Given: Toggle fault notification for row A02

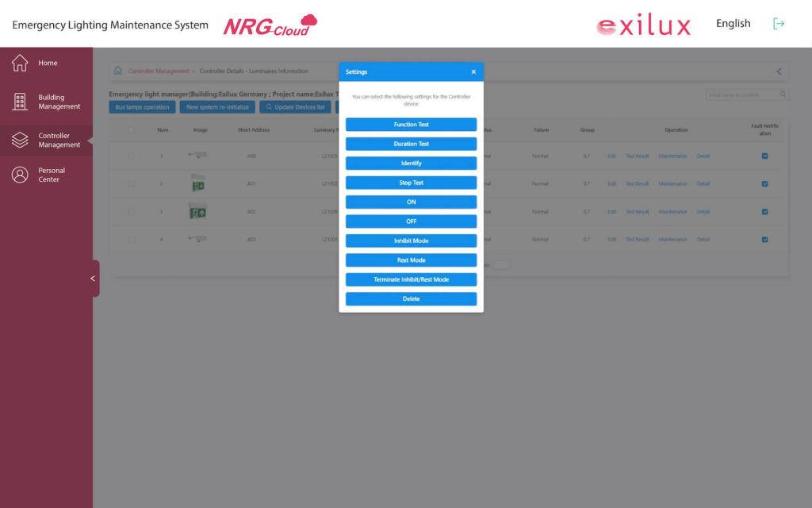Looking at the screenshot, I should tap(765, 211).
